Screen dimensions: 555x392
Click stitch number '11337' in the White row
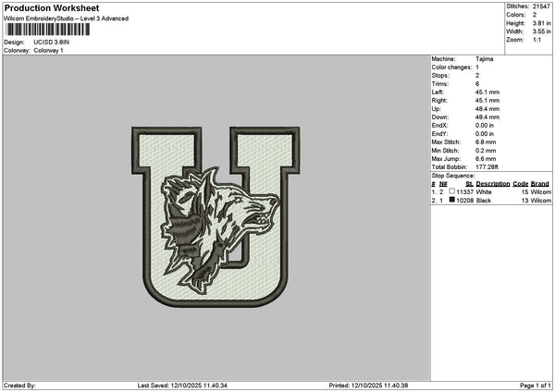(464, 192)
